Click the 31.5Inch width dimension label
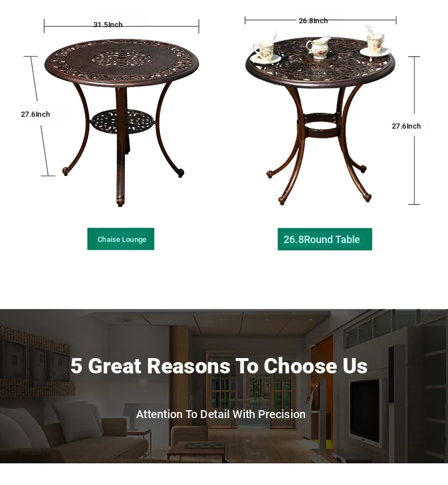This screenshot has width=448, height=485. [108, 24]
